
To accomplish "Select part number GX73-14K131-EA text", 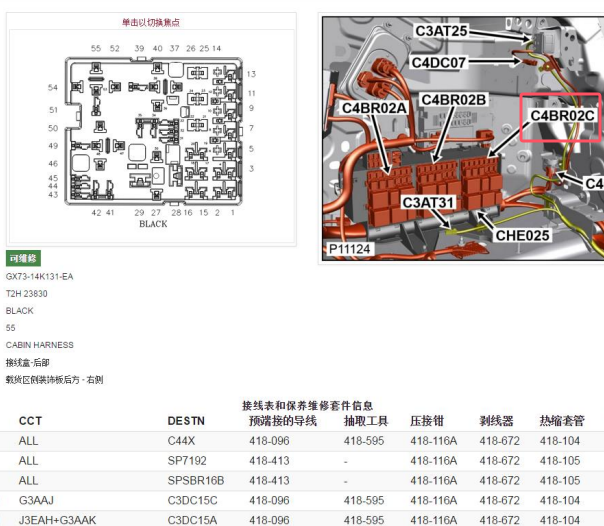I will coord(39,276).
